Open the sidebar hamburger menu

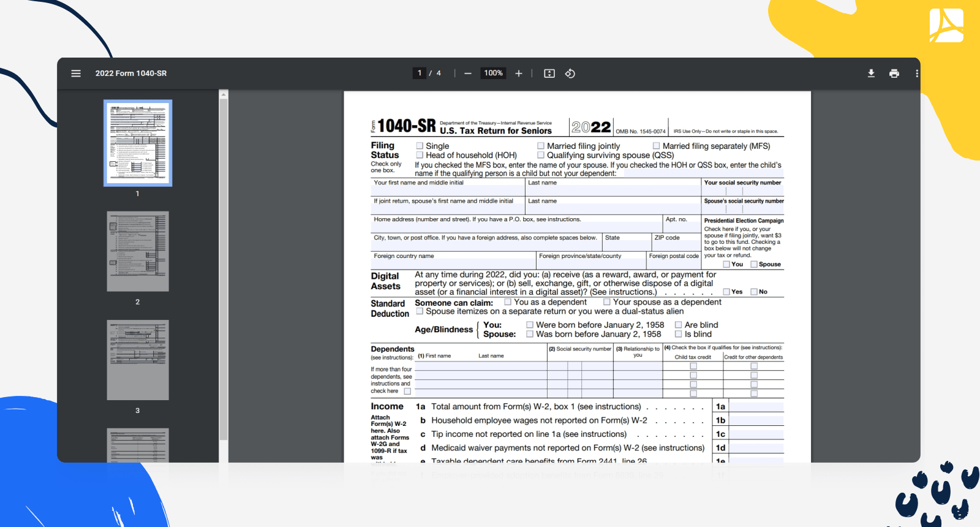[76, 74]
